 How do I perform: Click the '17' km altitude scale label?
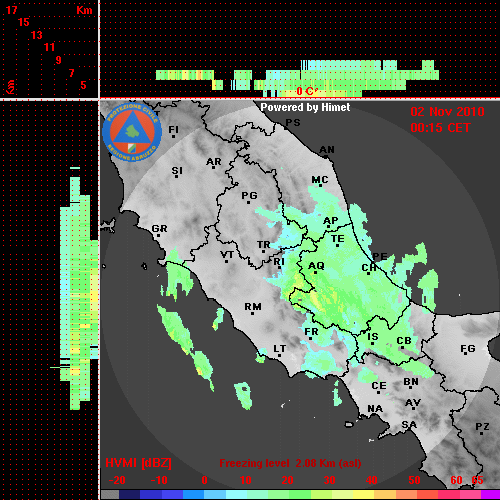coord(11,10)
